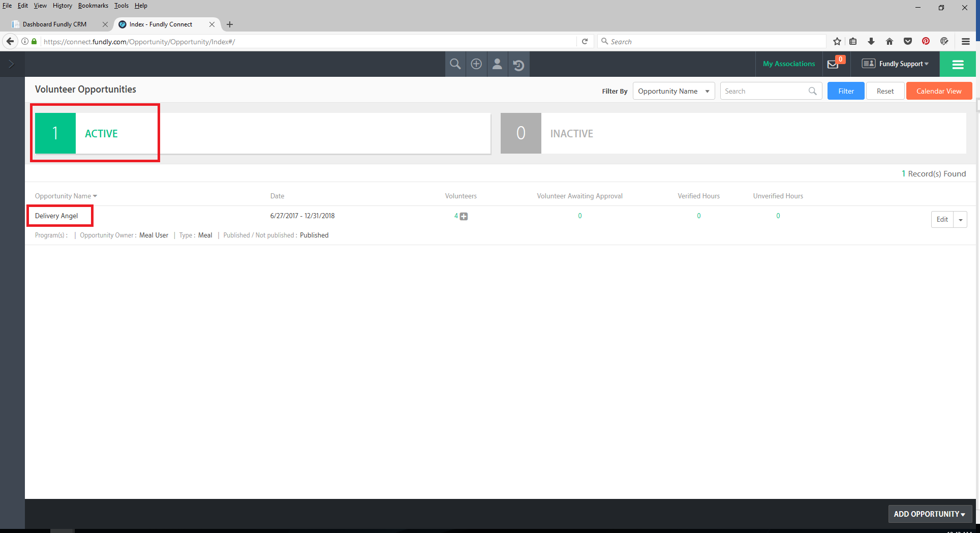Viewport: 980px width, 533px height.
Task: Open the person profile icon in the top bar
Action: [x=497, y=64]
